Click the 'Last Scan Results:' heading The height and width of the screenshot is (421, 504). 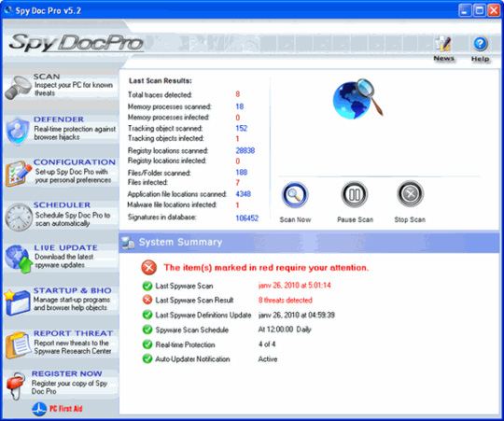click(161, 80)
